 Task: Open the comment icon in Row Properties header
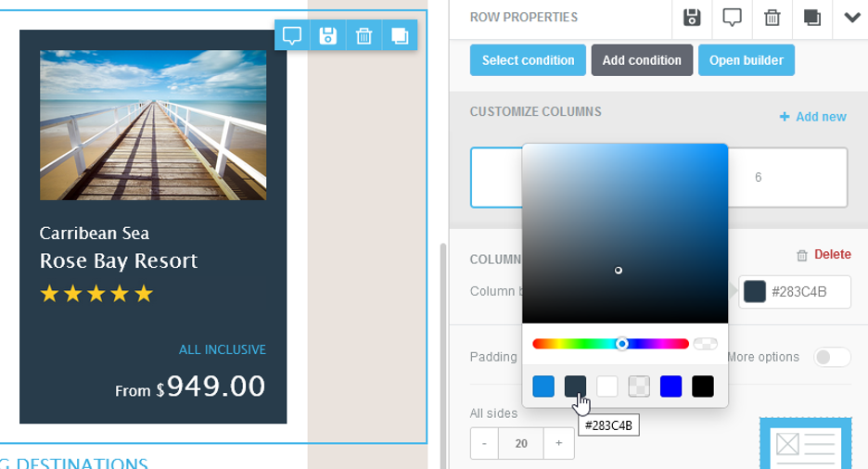pos(732,18)
